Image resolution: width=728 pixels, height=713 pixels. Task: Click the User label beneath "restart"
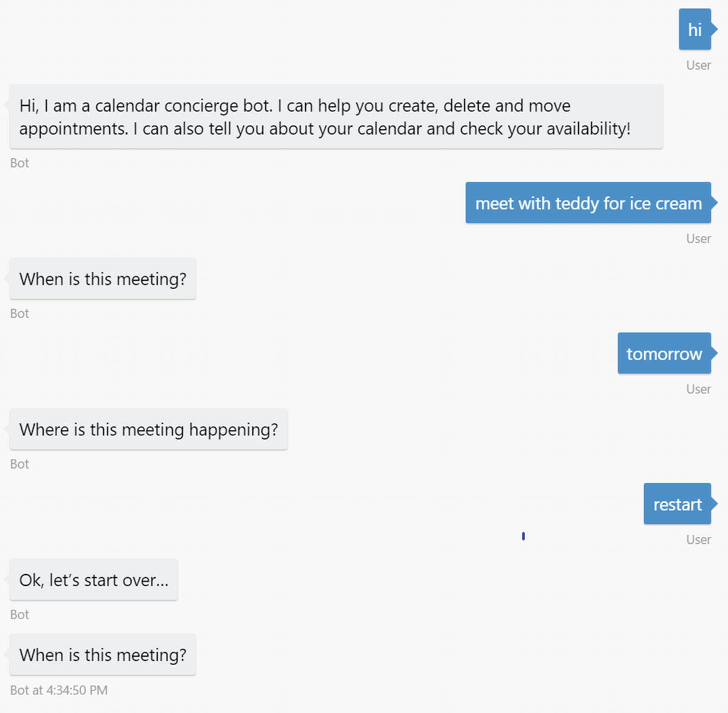[698, 540]
